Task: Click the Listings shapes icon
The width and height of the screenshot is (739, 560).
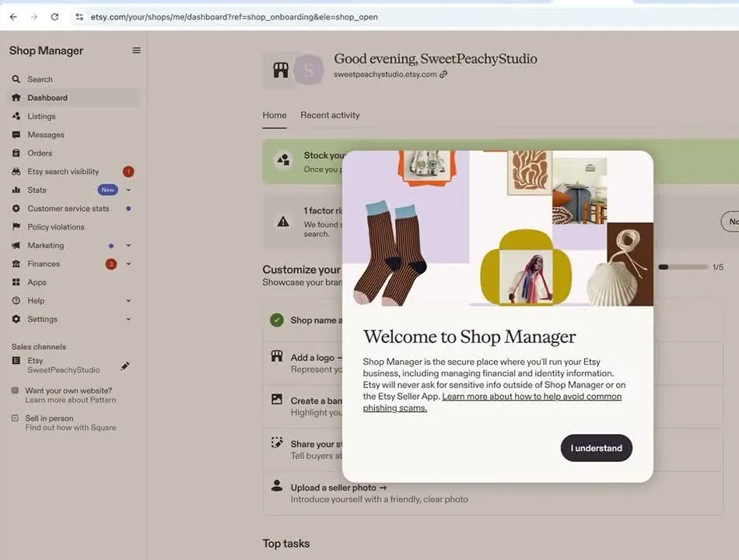Action: [16, 116]
